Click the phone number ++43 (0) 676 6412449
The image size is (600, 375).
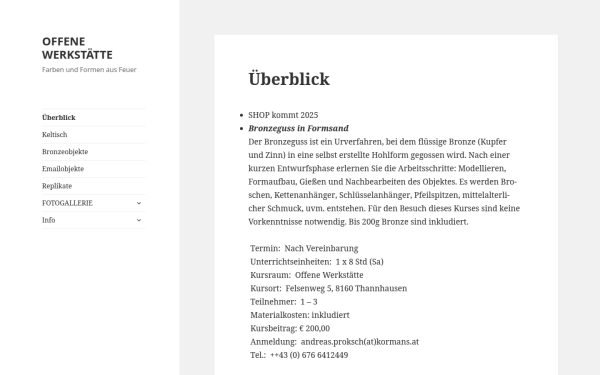tap(309, 355)
